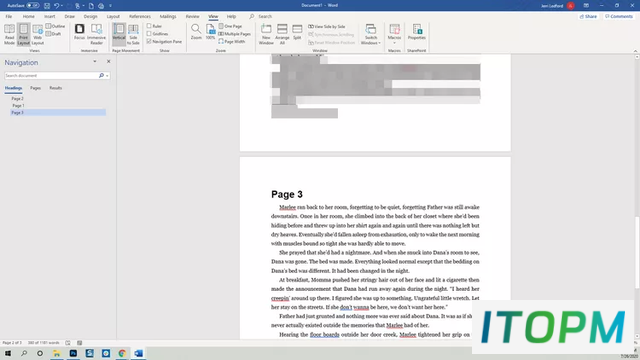The image size is (640, 360).
Task: Switch to Read Mode view
Action: 9,34
